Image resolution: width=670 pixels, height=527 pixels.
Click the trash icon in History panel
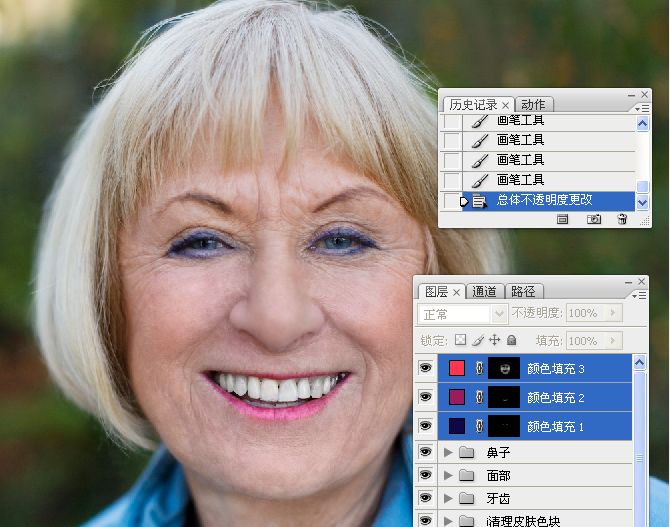622,219
